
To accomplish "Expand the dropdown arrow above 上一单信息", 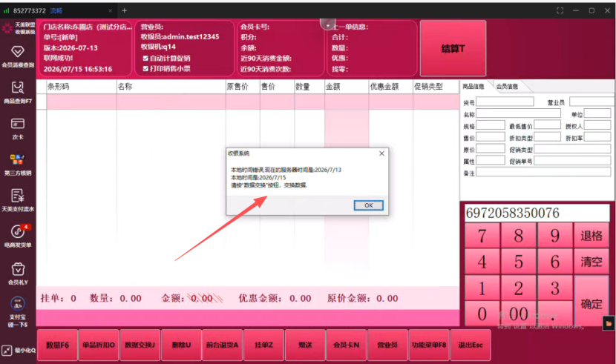I will tap(327, 25).
